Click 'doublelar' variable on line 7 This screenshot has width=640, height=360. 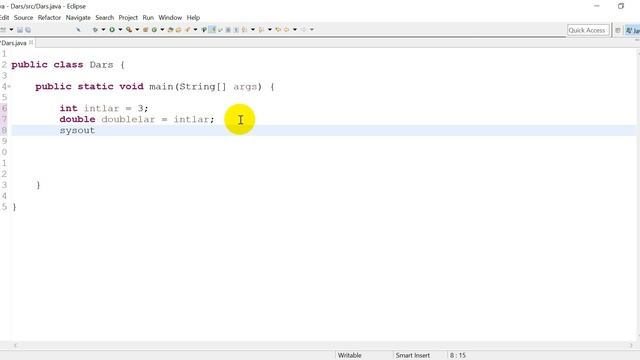128,119
